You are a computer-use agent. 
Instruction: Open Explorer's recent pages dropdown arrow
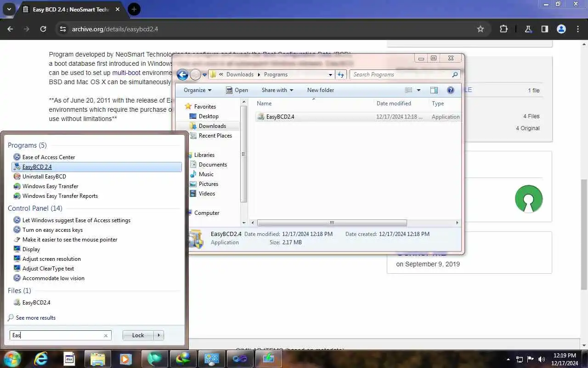[205, 75]
